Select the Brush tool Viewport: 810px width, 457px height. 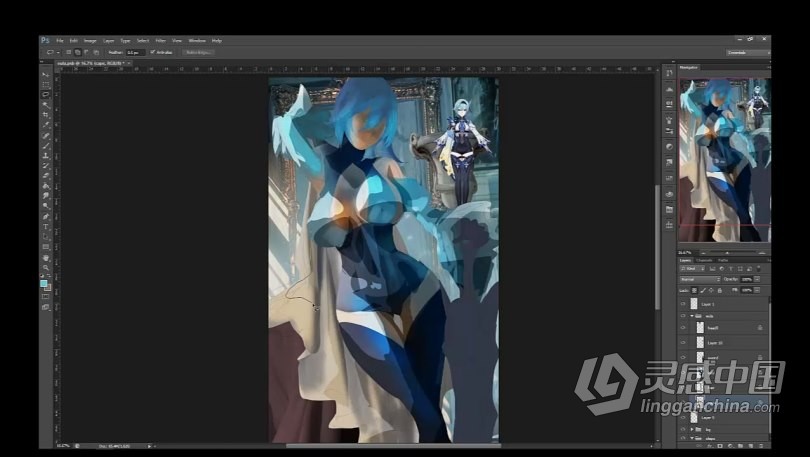pyautogui.click(x=45, y=146)
